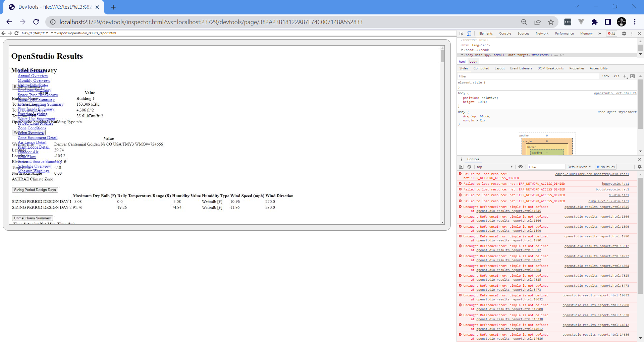
Task: Follow the Annual Overview link
Action: tap(33, 76)
